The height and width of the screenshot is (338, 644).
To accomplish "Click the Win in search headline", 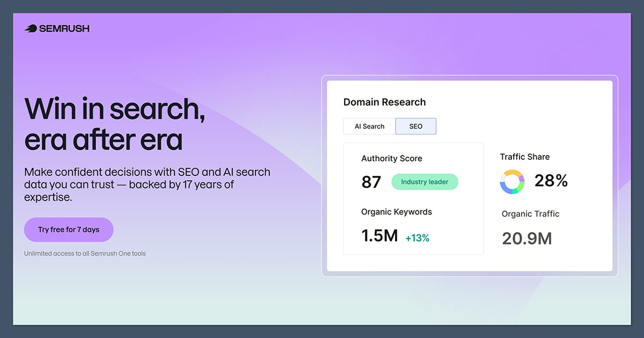I will pyautogui.click(x=114, y=123).
